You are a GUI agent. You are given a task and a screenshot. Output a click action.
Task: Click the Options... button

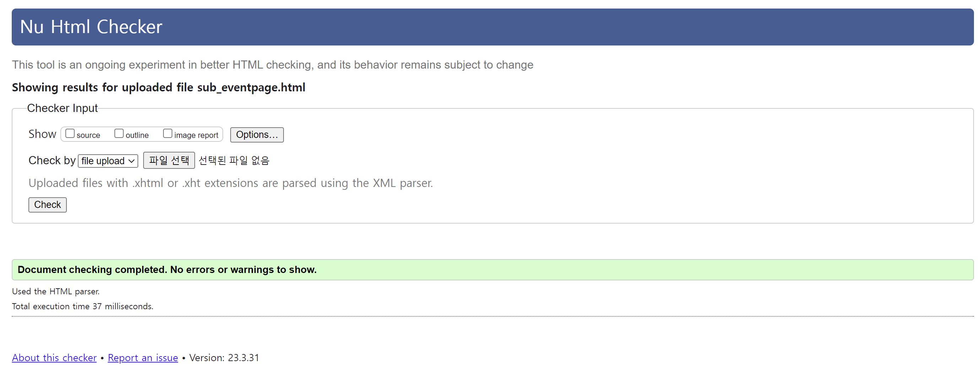point(257,135)
